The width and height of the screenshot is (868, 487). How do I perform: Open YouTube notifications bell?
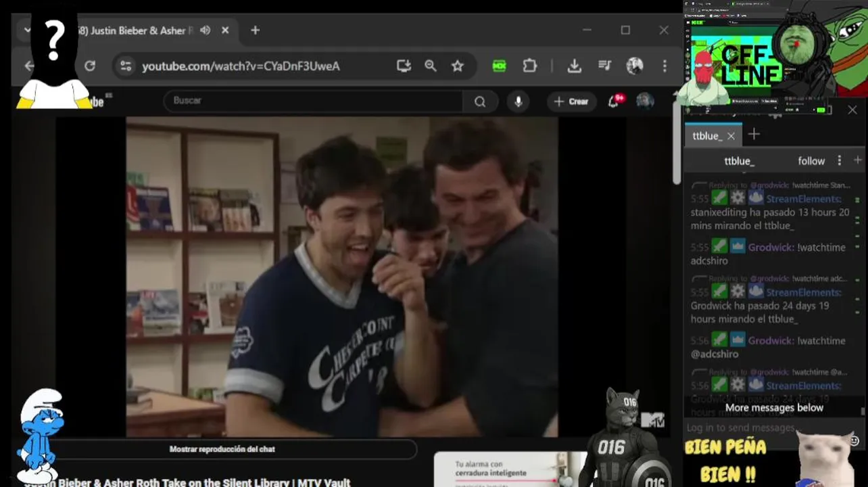[614, 101]
